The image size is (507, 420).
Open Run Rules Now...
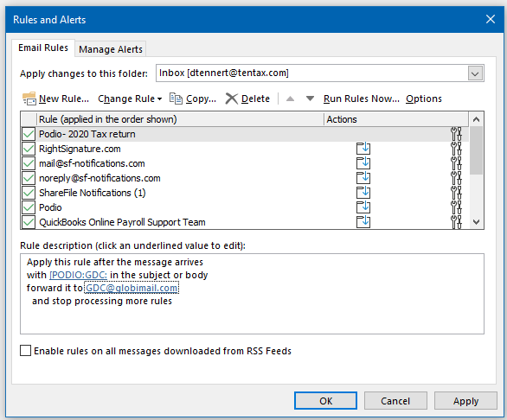362,99
